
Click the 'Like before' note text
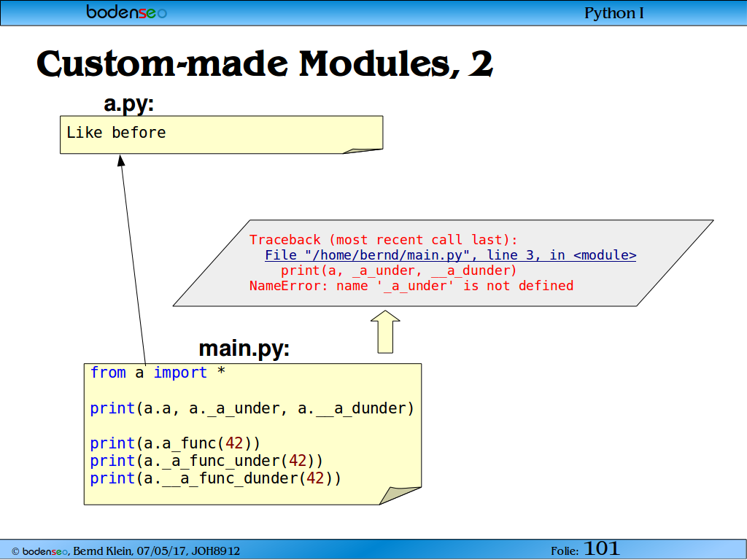click(x=116, y=133)
